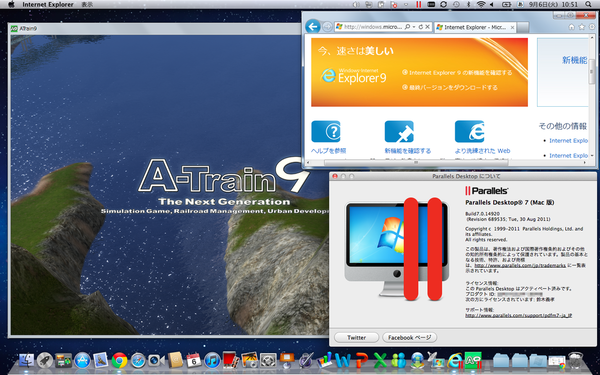
Task: Click the IE address bar search magnifier
Action: (x=407, y=27)
